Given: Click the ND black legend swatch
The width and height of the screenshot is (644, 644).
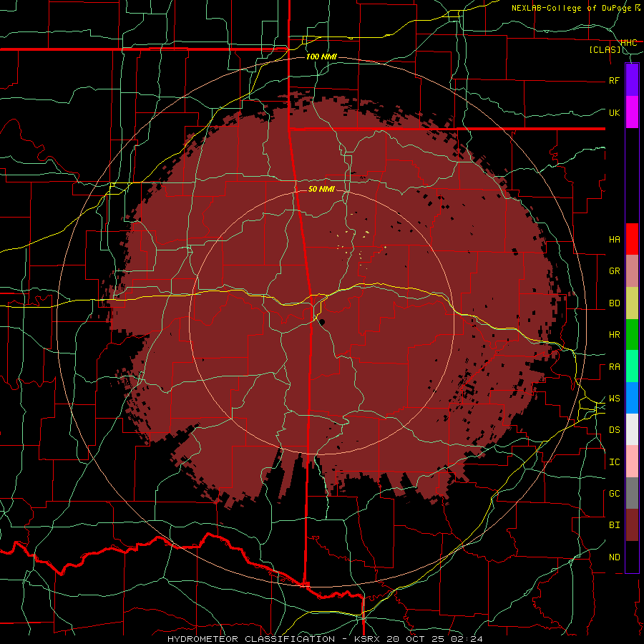Looking at the screenshot, I should point(632,557).
